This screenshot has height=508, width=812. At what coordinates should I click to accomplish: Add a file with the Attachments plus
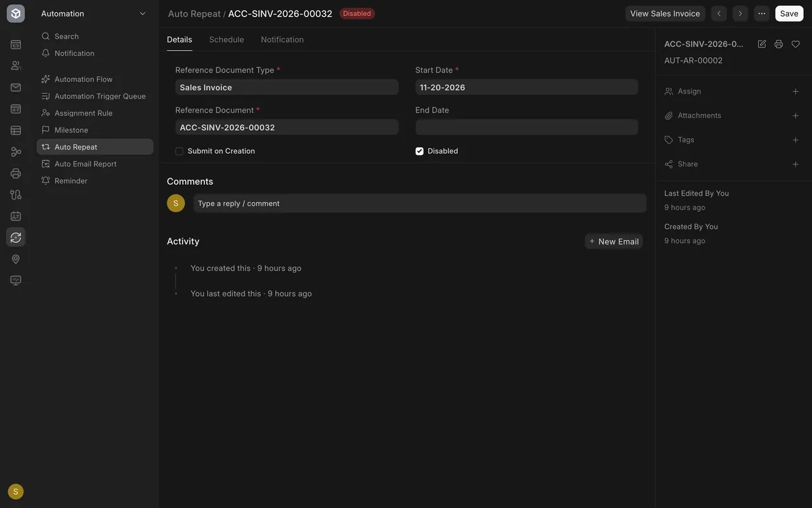pyautogui.click(x=796, y=116)
